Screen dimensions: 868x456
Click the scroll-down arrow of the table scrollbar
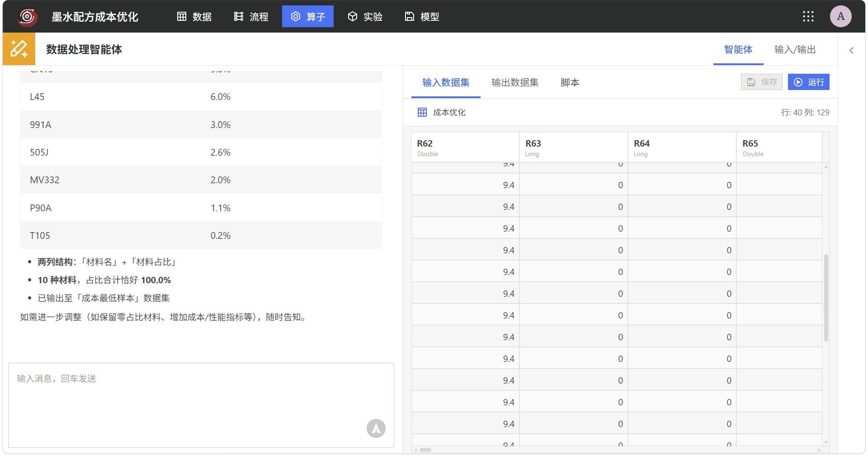pos(826,442)
